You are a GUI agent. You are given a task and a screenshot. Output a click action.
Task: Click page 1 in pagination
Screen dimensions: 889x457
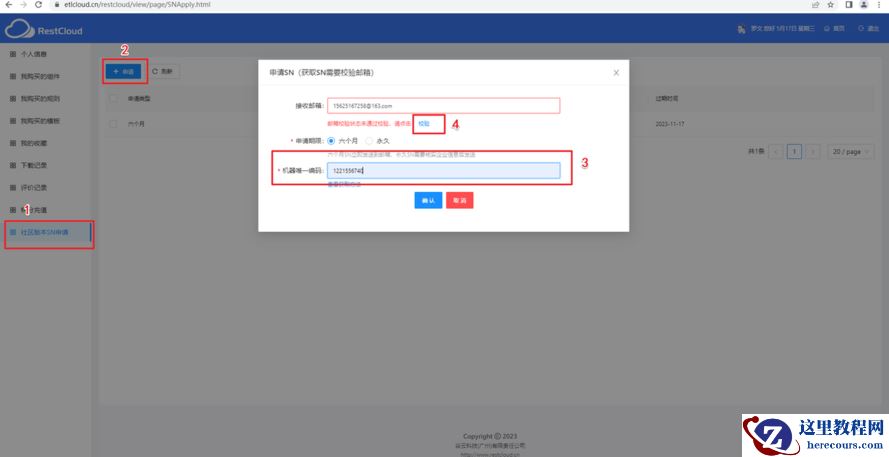(x=794, y=151)
